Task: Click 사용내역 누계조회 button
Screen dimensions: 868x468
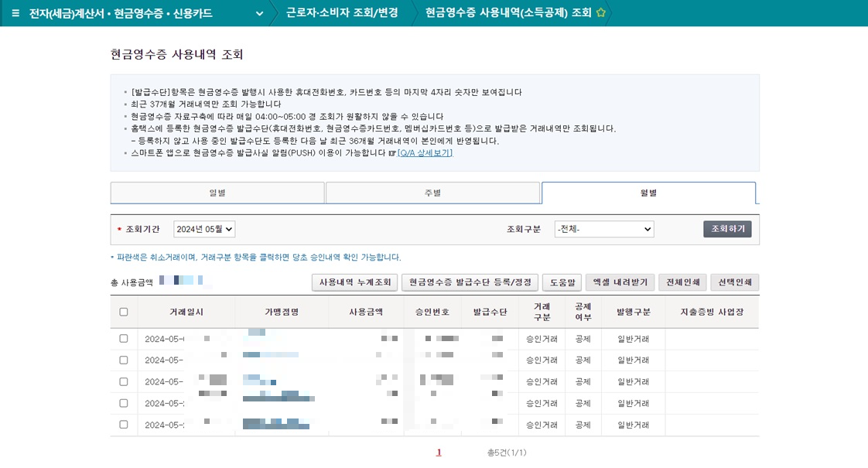Action: 355,282
